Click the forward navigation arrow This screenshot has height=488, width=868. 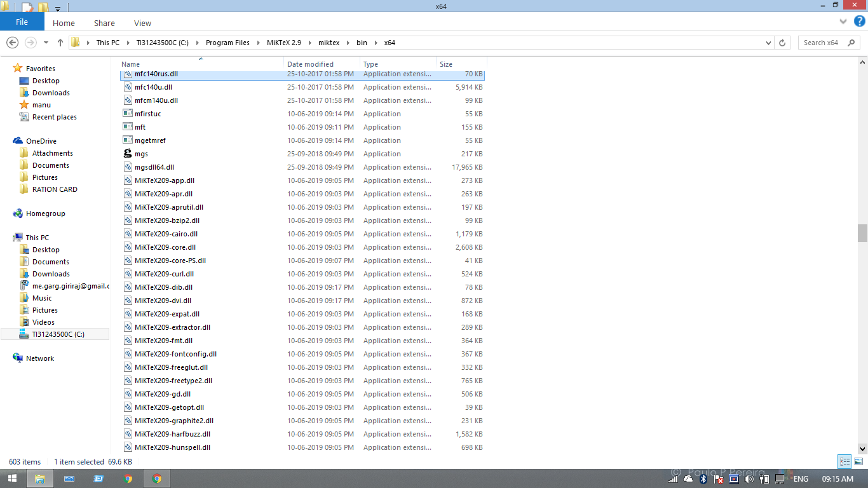[31, 43]
